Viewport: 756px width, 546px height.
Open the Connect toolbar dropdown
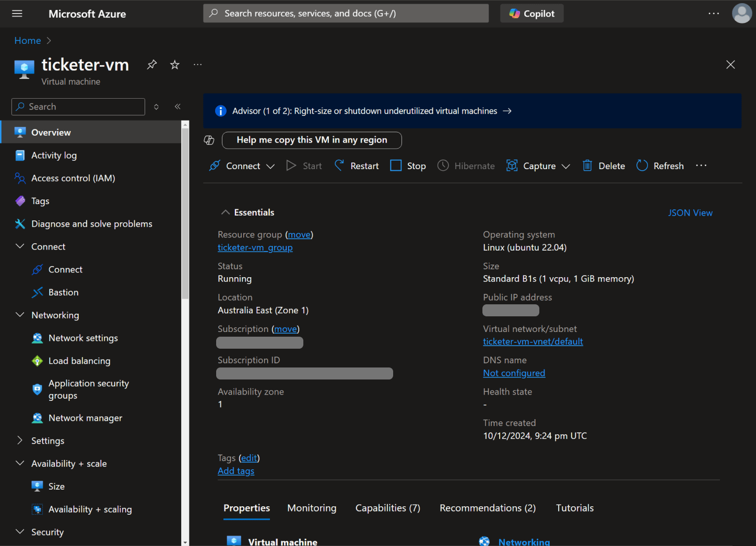242,166
